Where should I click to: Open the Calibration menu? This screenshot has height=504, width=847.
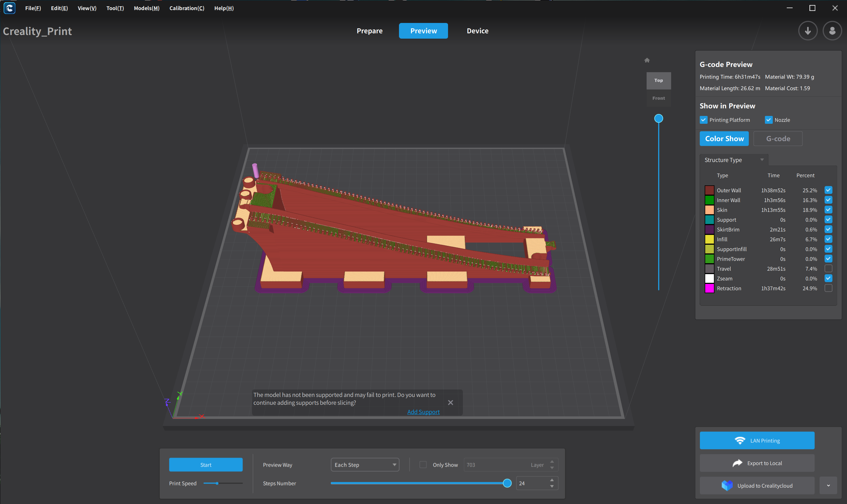187,8
